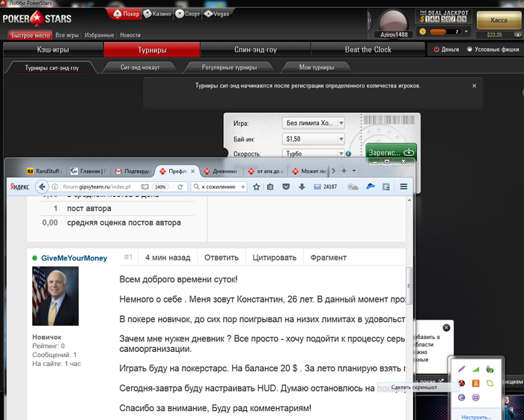The height and width of the screenshot is (420, 524).
Task: Open the Firefox hamburger menu
Action: (x=403, y=186)
